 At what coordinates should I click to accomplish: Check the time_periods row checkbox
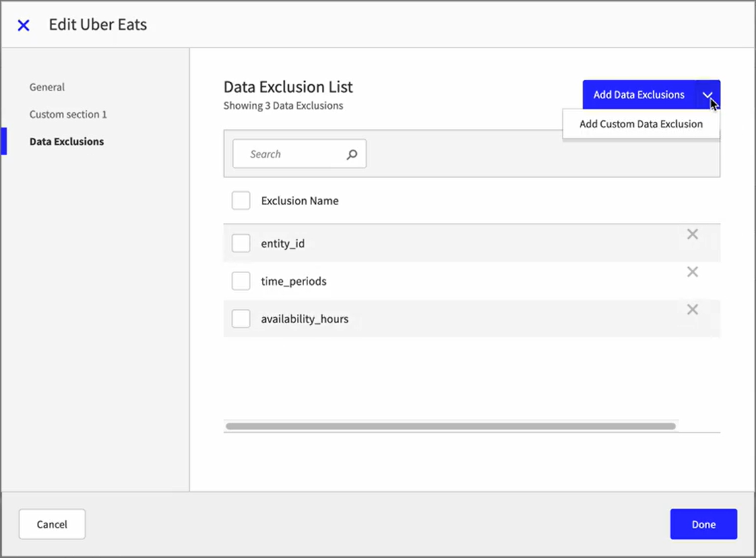241,281
